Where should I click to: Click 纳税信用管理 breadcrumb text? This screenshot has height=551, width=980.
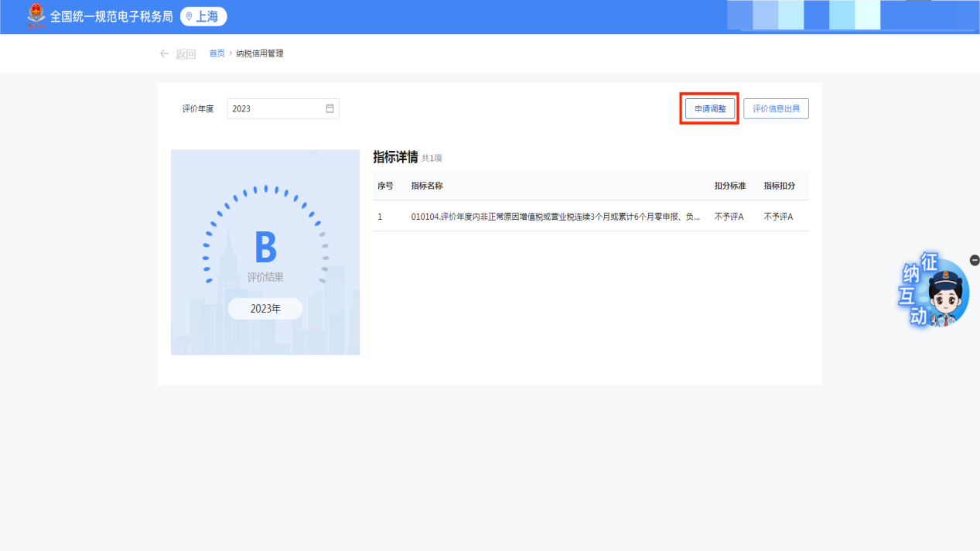click(260, 53)
